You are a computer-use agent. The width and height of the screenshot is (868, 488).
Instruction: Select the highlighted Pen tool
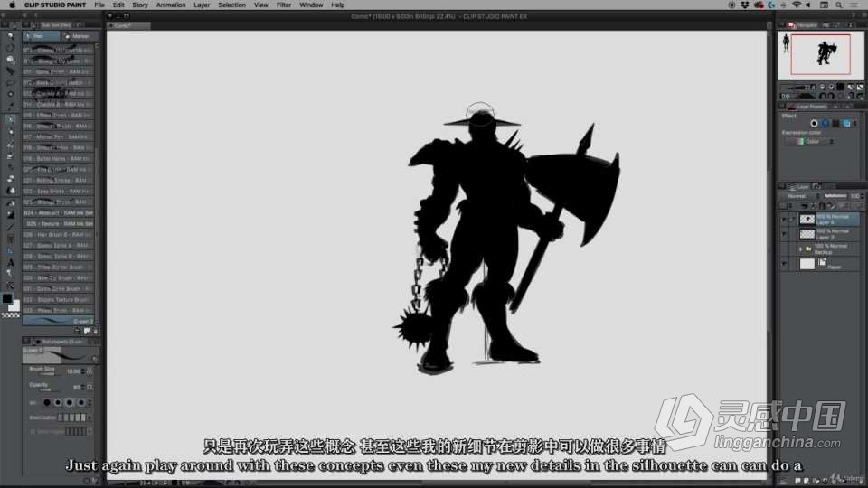point(10,119)
